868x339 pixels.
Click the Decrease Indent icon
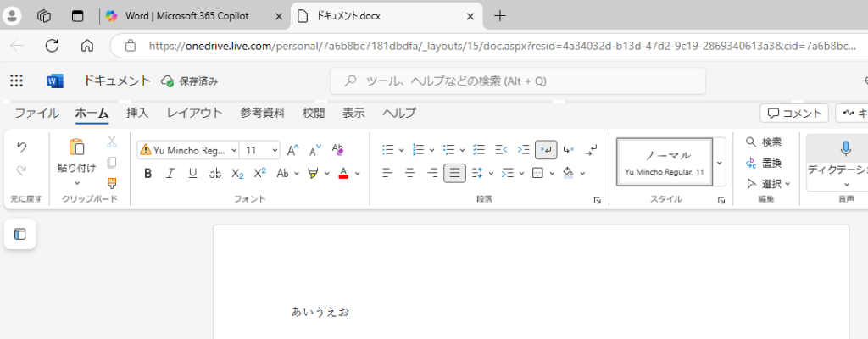(501, 150)
